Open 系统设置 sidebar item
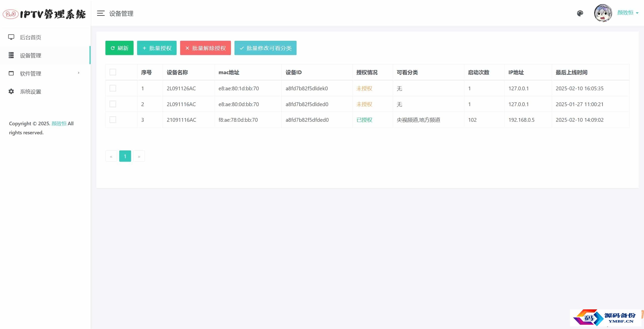Viewport: 644px width, 329px height. tap(45, 92)
